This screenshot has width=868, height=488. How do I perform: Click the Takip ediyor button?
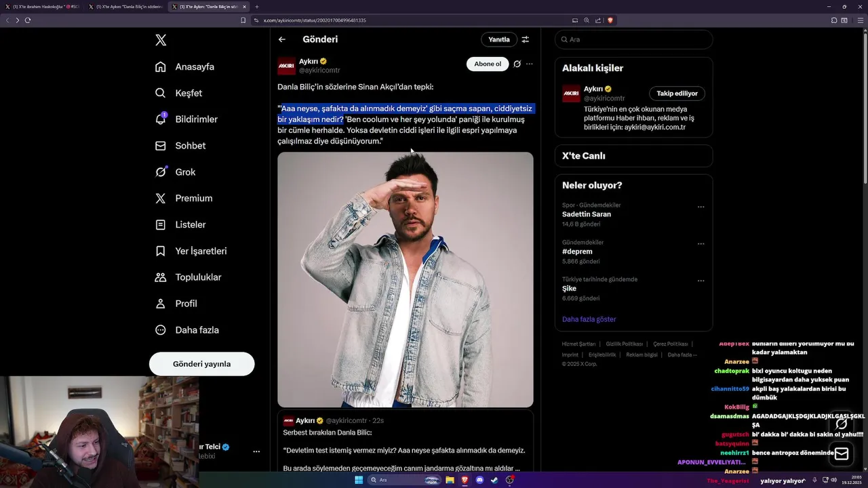point(677,94)
